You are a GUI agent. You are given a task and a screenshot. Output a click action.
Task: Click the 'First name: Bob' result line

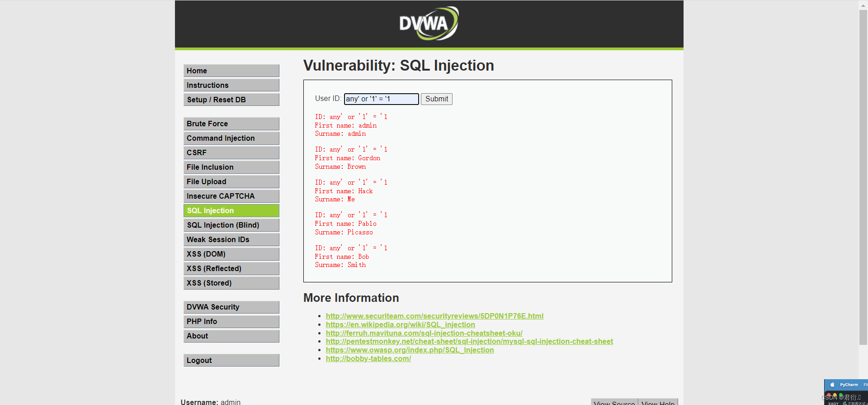[342, 257]
